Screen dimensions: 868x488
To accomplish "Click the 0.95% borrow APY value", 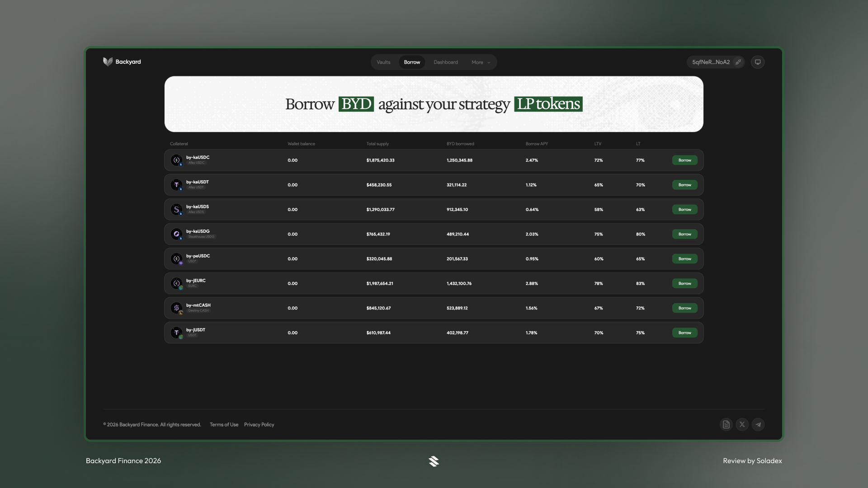I will pos(532,259).
